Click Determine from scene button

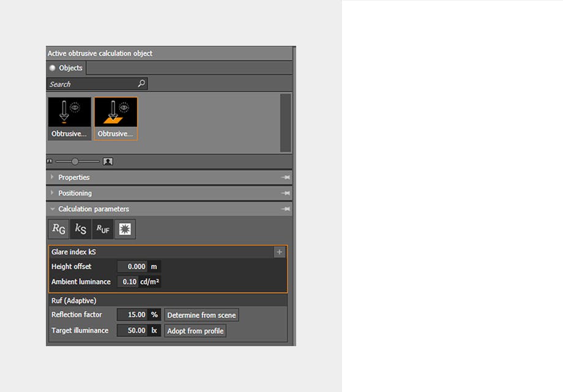click(x=201, y=315)
